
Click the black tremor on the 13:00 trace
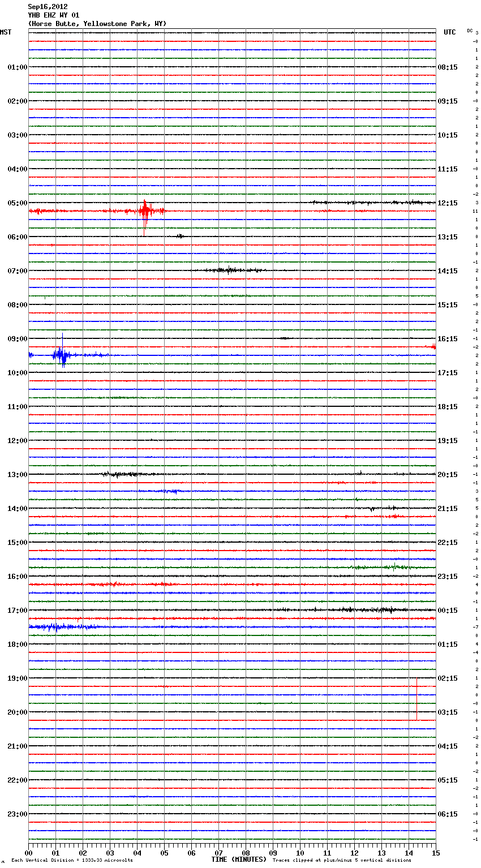[x=127, y=474]
